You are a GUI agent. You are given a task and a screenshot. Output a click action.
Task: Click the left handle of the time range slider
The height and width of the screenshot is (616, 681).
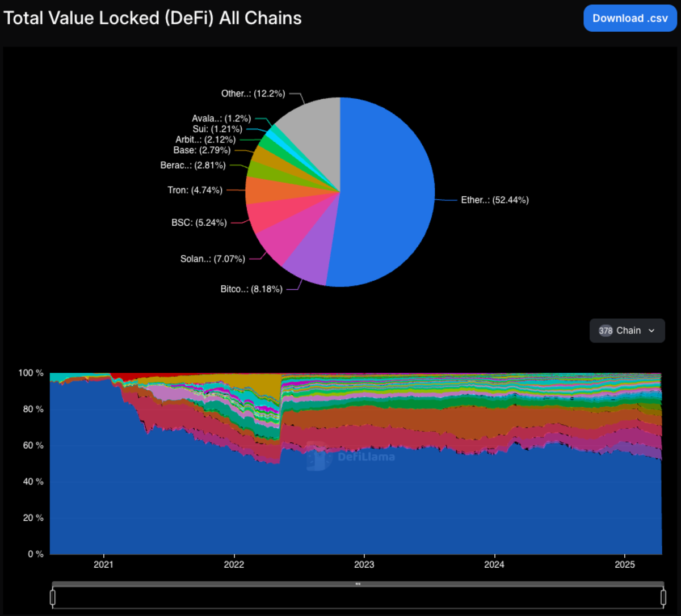53,597
